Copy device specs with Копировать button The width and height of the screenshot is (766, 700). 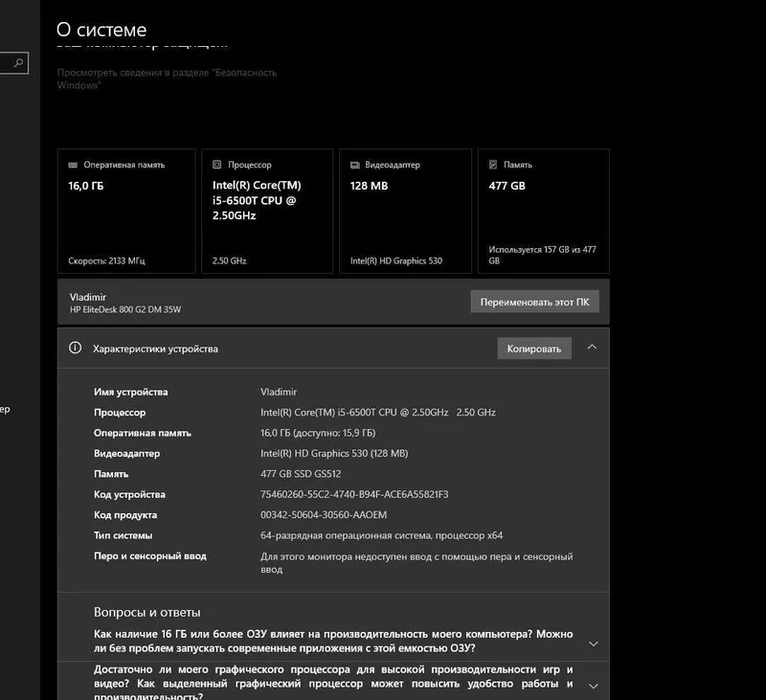[x=534, y=349]
